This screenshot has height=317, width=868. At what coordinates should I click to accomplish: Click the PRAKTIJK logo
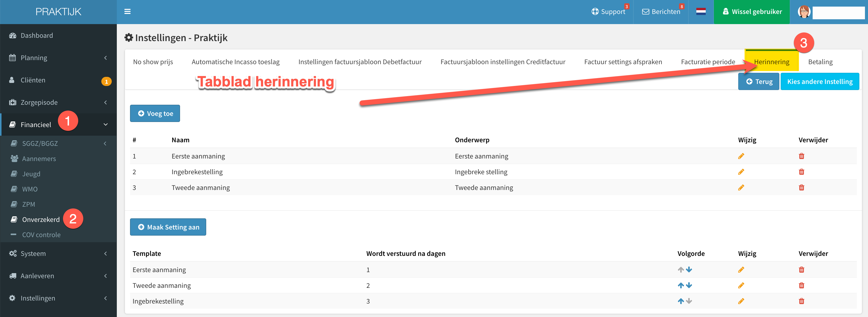click(58, 12)
